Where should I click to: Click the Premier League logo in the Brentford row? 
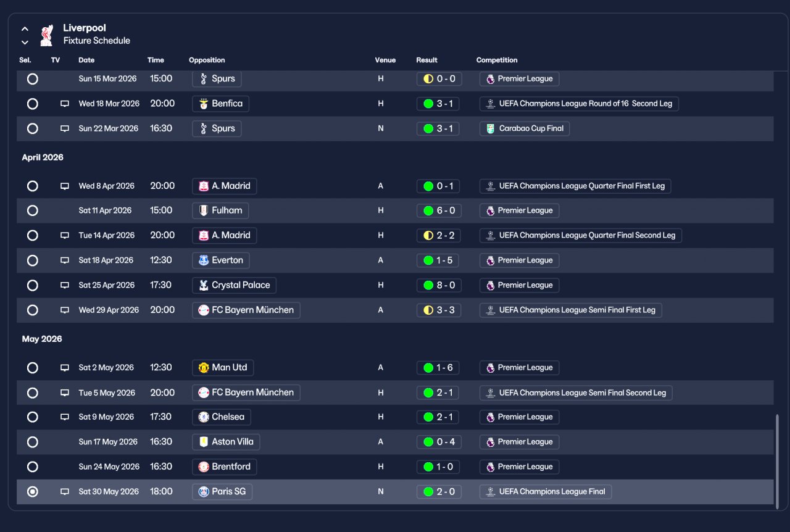pyautogui.click(x=491, y=467)
